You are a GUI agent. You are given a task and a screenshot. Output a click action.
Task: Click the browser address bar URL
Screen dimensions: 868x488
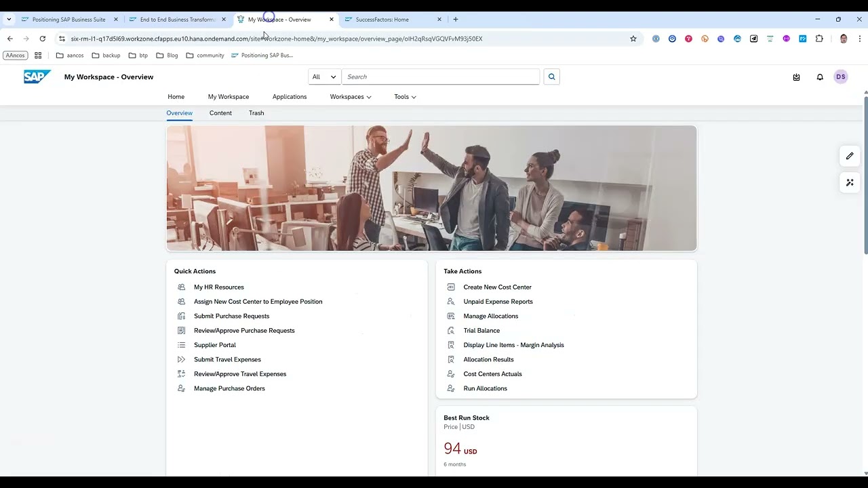(x=277, y=39)
